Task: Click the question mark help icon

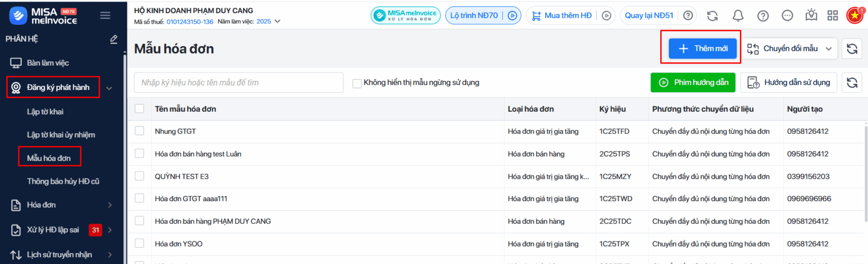Action: [763, 16]
